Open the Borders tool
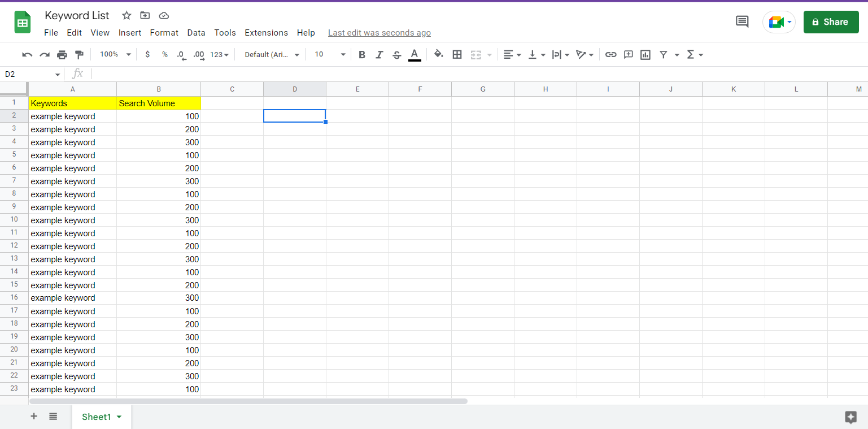Screen dimensions: 868x429 coord(457,55)
